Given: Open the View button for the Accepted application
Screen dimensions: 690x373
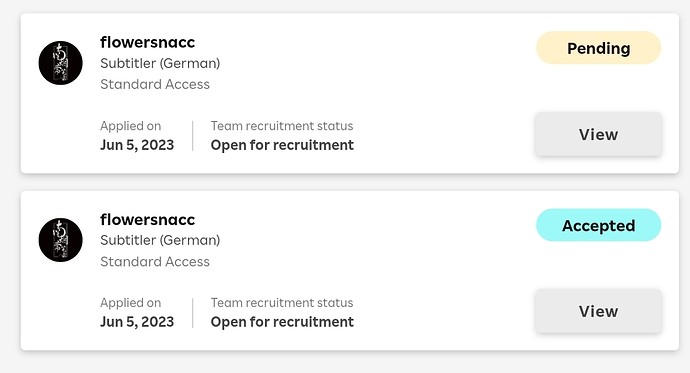Looking at the screenshot, I should click(x=598, y=311).
